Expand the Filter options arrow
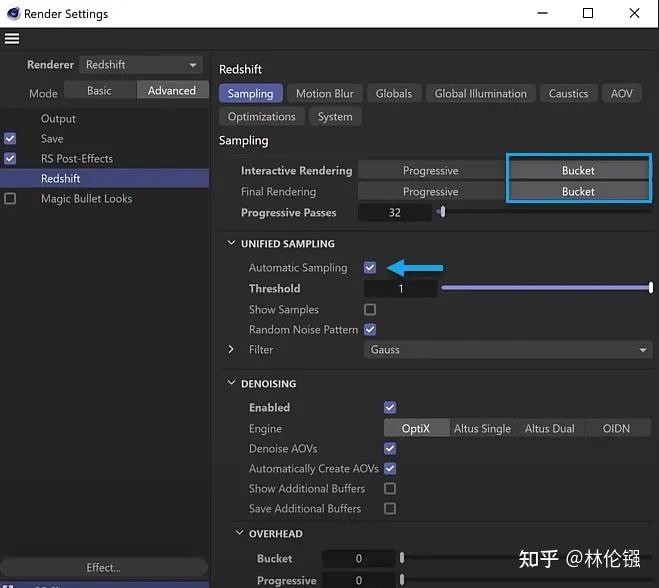This screenshot has height=588, width=659. click(231, 349)
